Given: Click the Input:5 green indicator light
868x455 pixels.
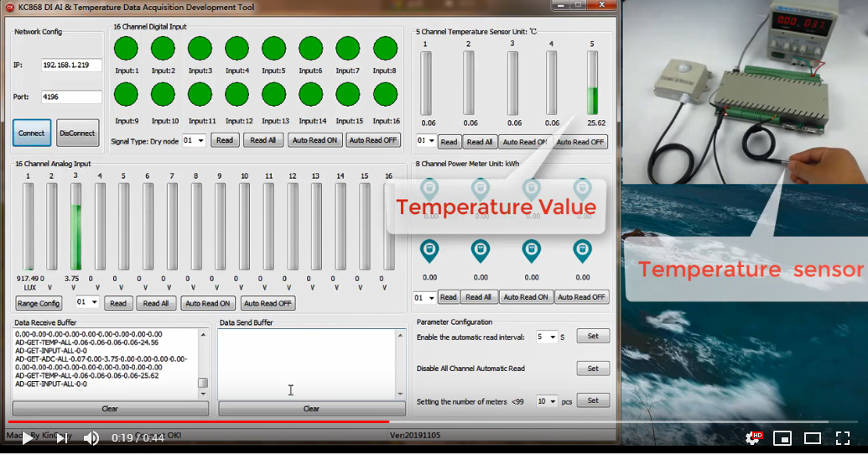Looking at the screenshot, I should [x=273, y=48].
